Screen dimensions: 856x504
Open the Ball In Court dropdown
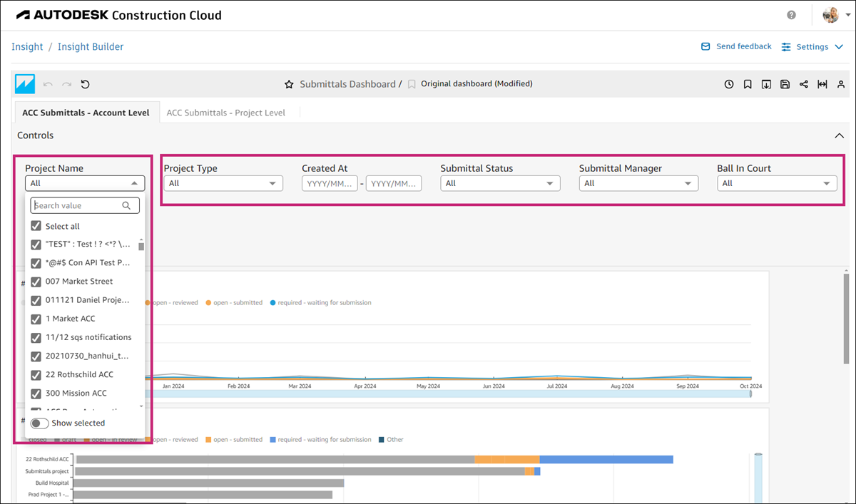pyautogui.click(x=776, y=183)
